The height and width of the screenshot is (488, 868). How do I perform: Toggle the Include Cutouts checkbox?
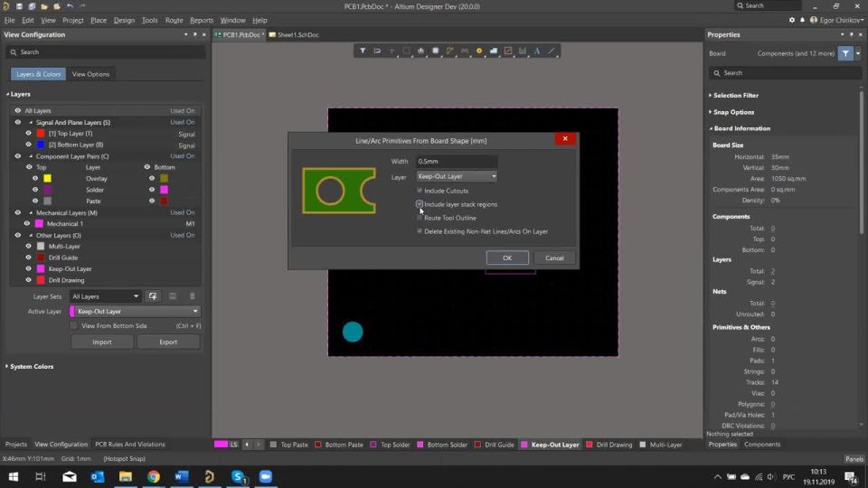[x=420, y=191]
